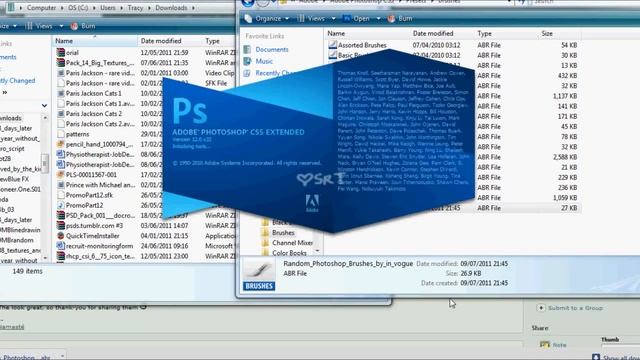Click Tracy in the address breadcrumb
This screenshot has height=360, width=640.
coord(135,8)
